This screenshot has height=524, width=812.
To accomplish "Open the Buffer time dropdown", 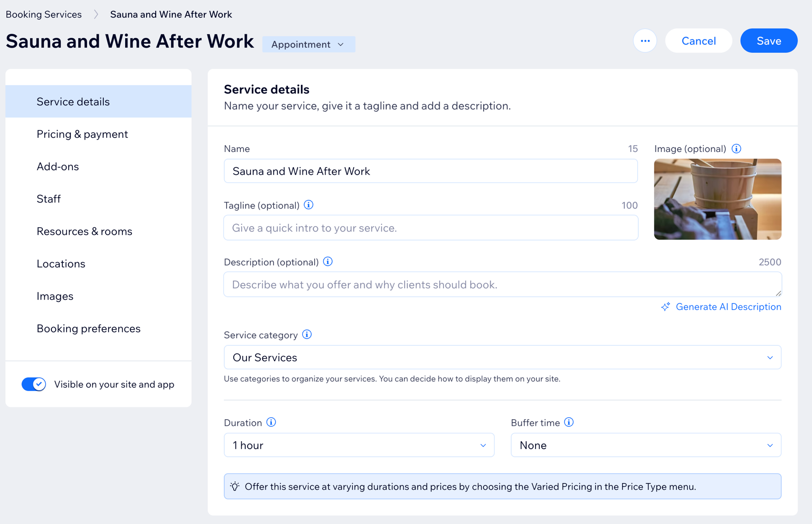I will point(646,445).
